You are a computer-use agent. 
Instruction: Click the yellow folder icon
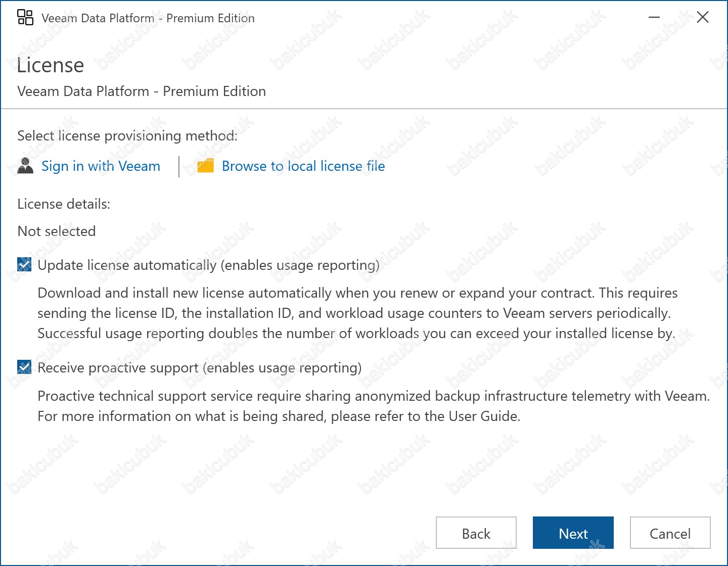[205, 166]
